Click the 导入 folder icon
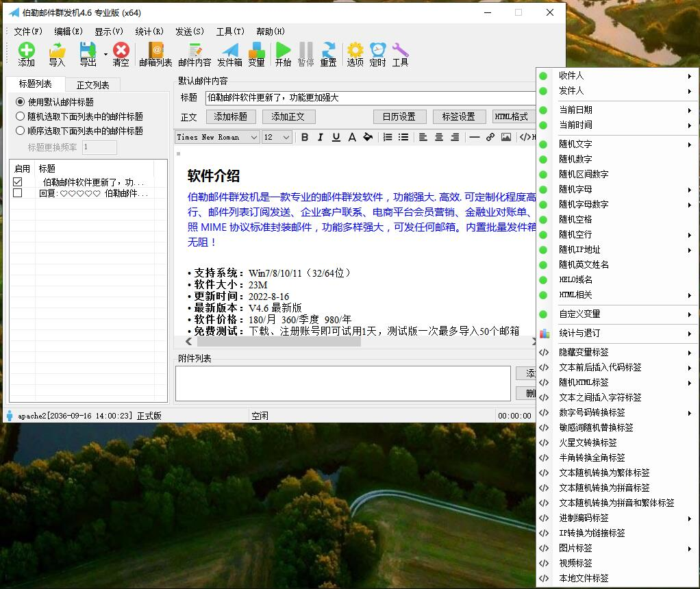700x589 pixels. 57,50
